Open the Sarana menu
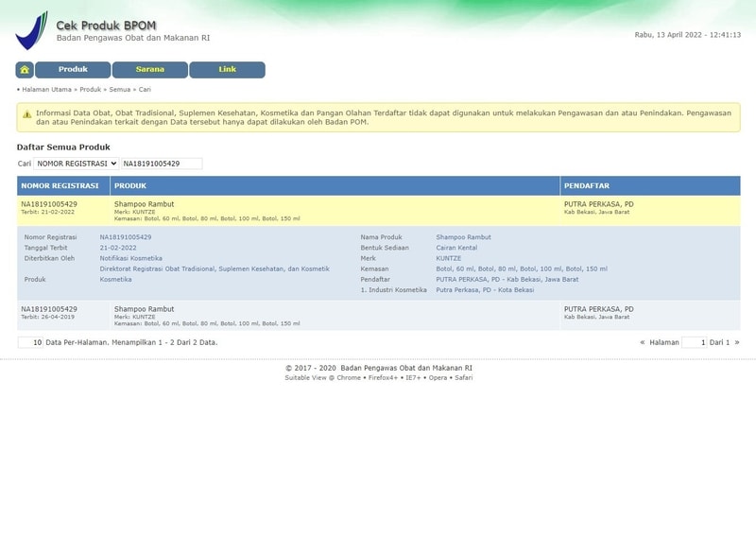Image resolution: width=756 pixels, height=537 pixels. 150,70
